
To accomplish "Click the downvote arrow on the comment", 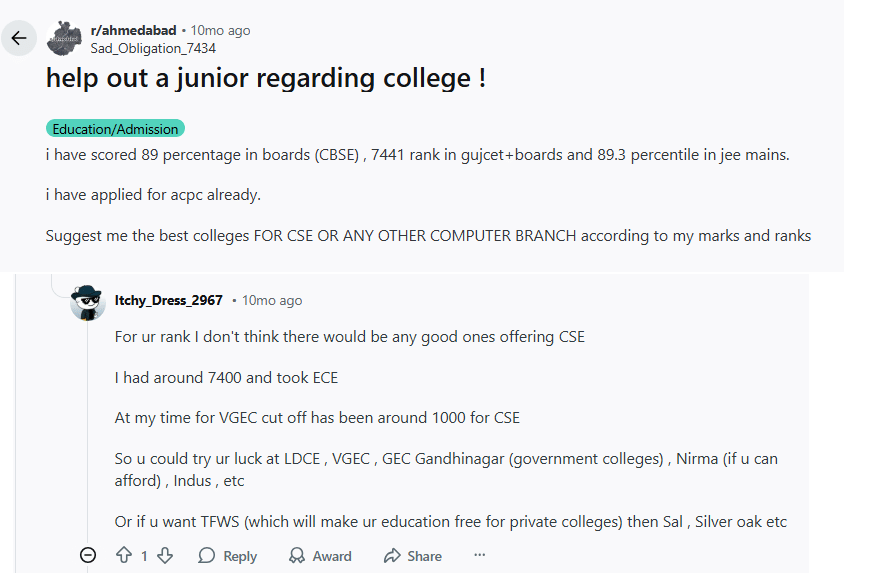I will (163, 555).
